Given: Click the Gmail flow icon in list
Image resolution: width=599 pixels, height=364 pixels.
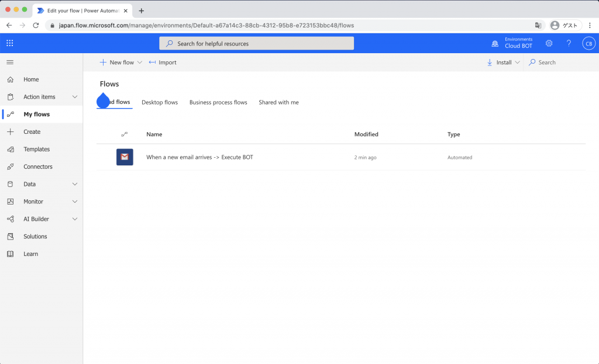Looking at the screenshot, I should click(x=125, y=157).
